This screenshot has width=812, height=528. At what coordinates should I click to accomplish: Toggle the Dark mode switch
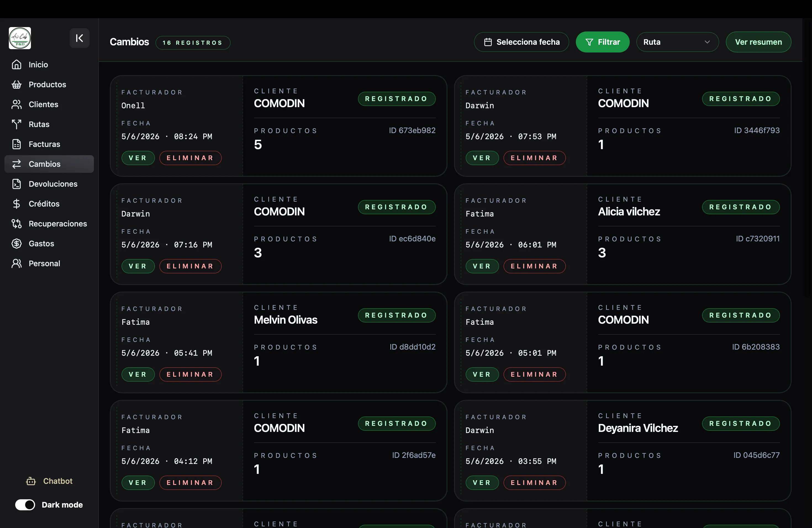point(25,505)
